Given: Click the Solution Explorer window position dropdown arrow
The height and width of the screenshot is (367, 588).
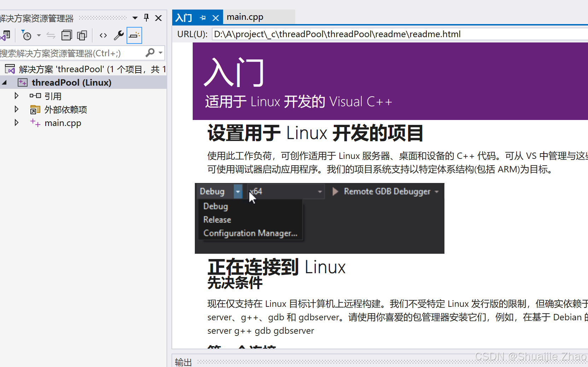Looking at the screenshot, I should [x=135, y=18].
